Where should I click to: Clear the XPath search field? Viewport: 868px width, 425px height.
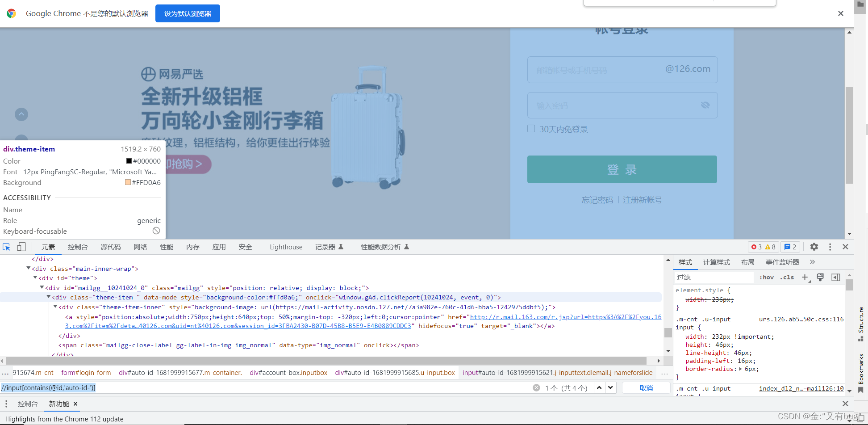click(x=536, y=388)
